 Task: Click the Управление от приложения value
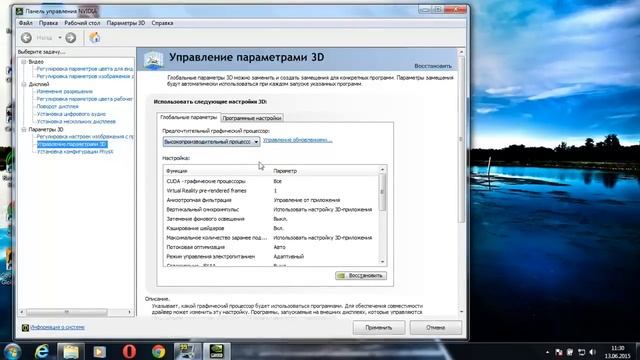[x=307, y=200]
